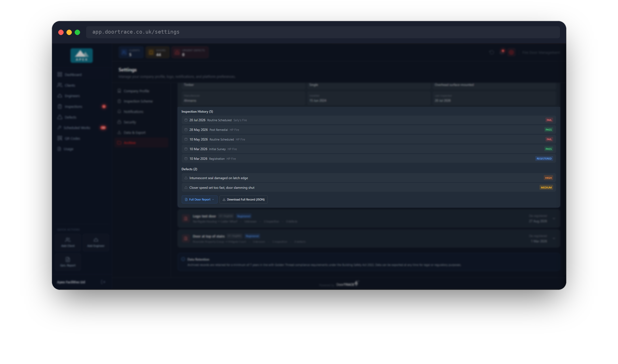Click PASS badge on Initial Survey row

[548, 149]
